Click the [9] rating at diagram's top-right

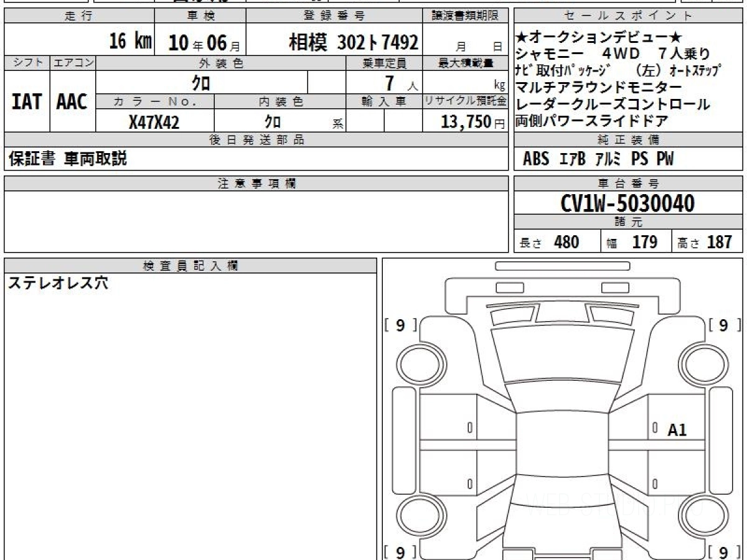[723, 325]
